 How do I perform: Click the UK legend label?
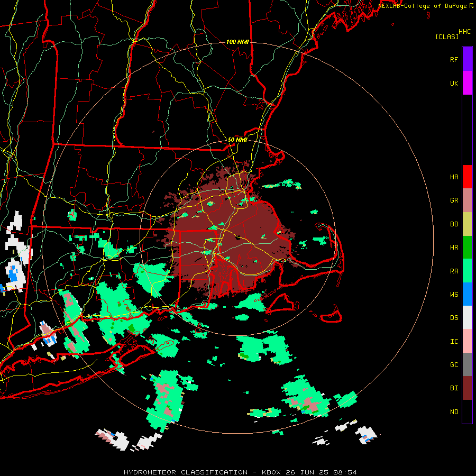(x=454, y=83)
